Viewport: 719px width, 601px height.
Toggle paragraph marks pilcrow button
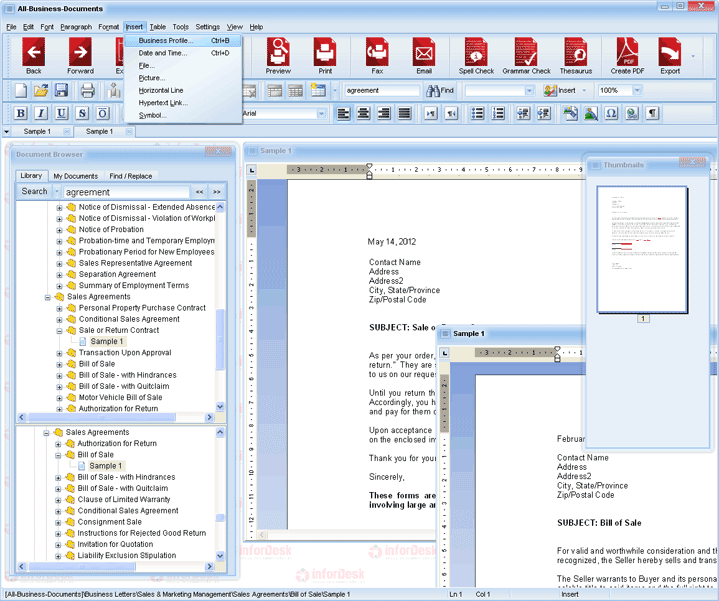coord(653,113)
